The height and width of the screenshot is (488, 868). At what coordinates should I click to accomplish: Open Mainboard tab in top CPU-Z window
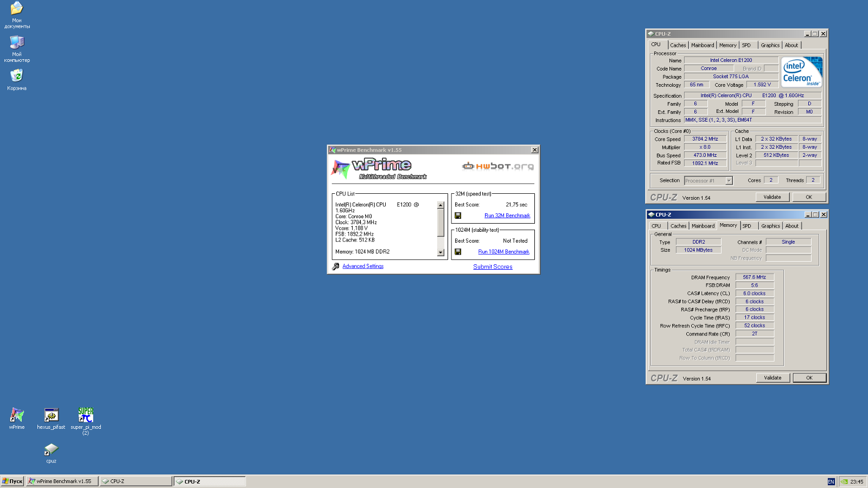click(x=703, y=45)
